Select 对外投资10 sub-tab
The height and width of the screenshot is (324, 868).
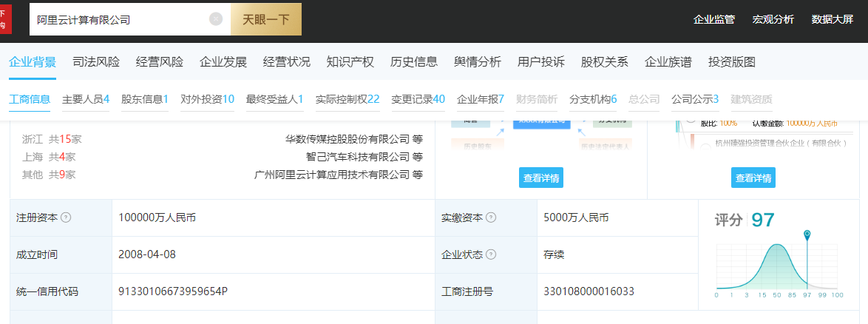[208, 100]
